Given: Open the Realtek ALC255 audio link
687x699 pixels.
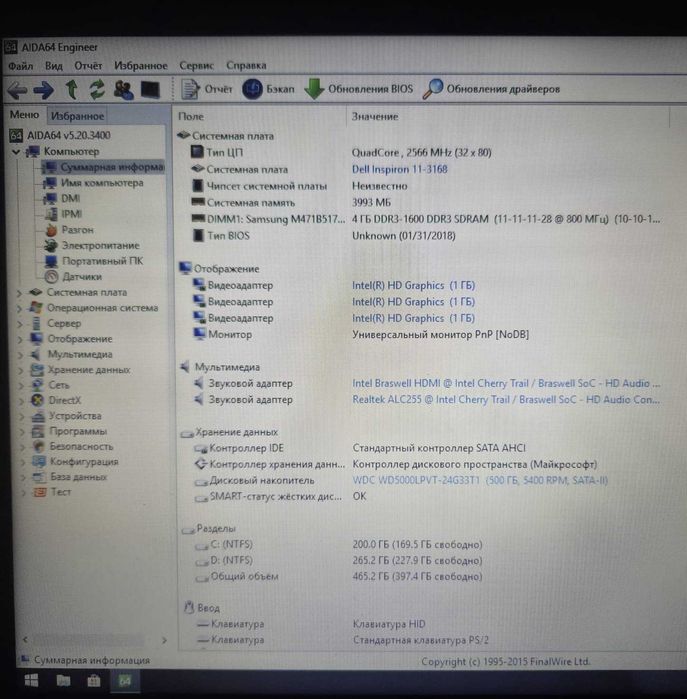Looking at the screenshot, I should 506,399.
